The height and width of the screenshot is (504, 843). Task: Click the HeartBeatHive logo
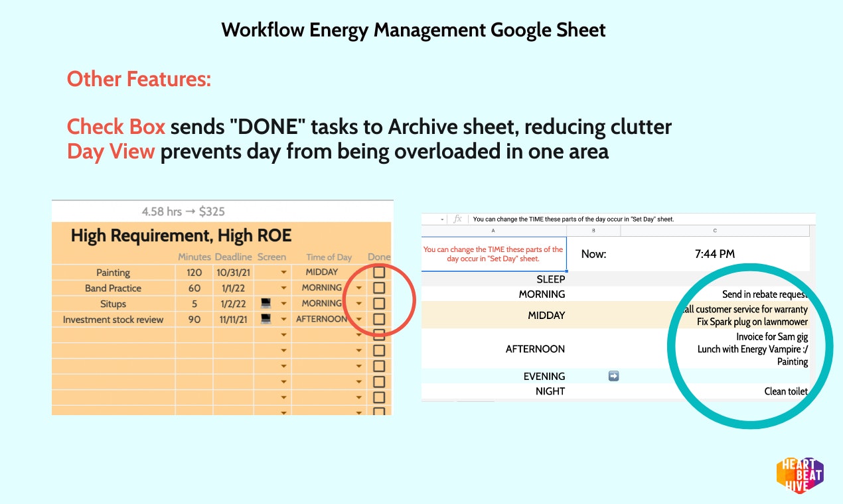tap(800, 473)
